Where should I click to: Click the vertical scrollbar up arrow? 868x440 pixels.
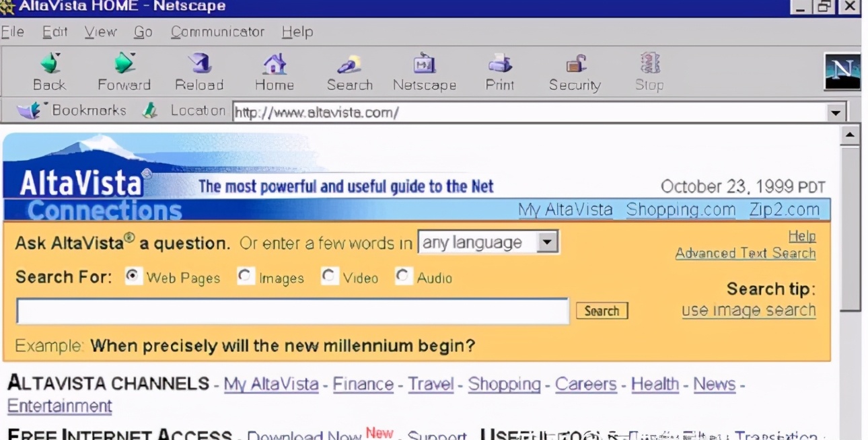point(851,135)
